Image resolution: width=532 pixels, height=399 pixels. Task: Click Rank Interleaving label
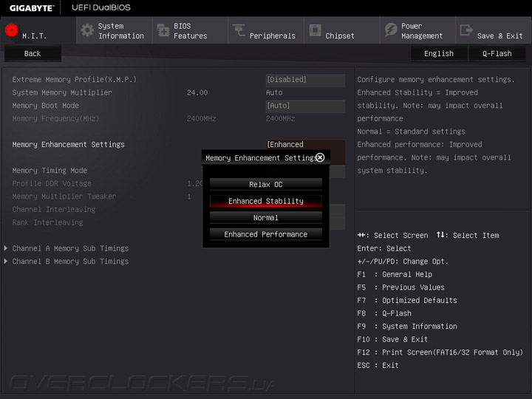pos(47,222)
